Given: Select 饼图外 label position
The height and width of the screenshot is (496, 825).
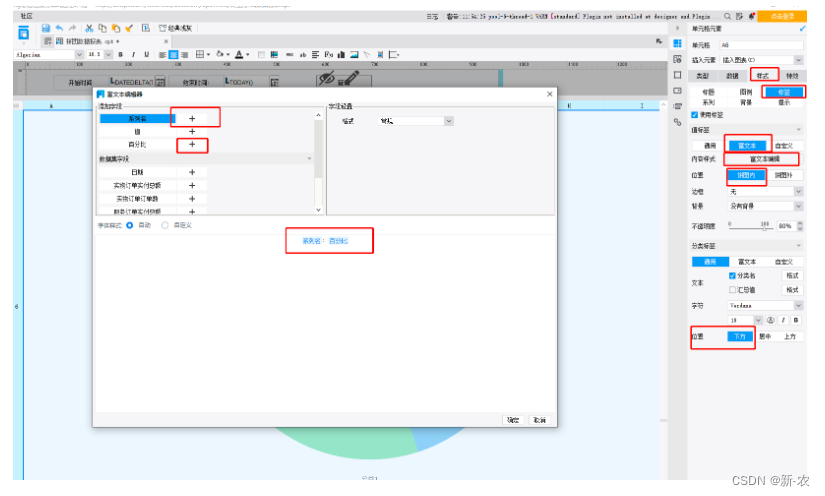Looking at the screenshot, I should pos(784,175).
